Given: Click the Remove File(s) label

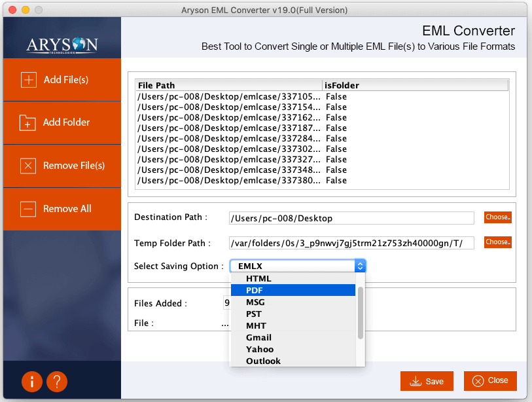Looking at the screenshot, I should click(x=74, y=166).
